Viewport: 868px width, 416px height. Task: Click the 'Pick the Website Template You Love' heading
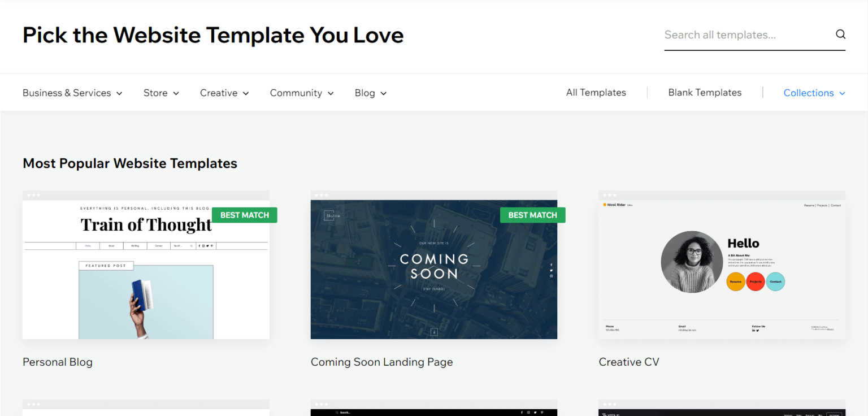[213, 35]
